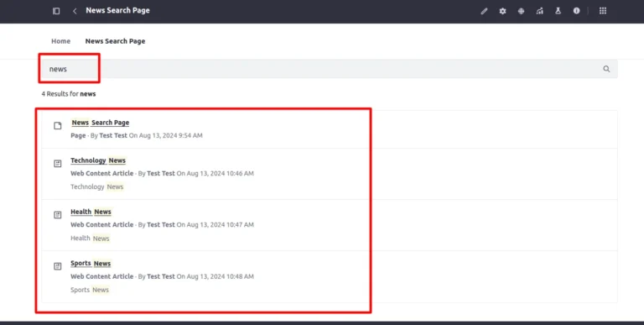Toggle the product menu sidebar icon
Image resolution: width=644 pixels, height=325 pixels.
(56, 11)
